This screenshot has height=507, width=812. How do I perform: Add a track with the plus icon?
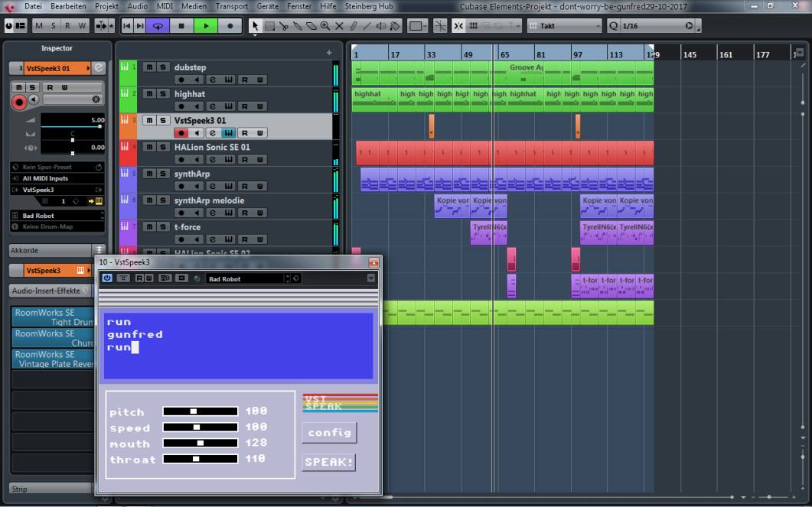point(329,52)
